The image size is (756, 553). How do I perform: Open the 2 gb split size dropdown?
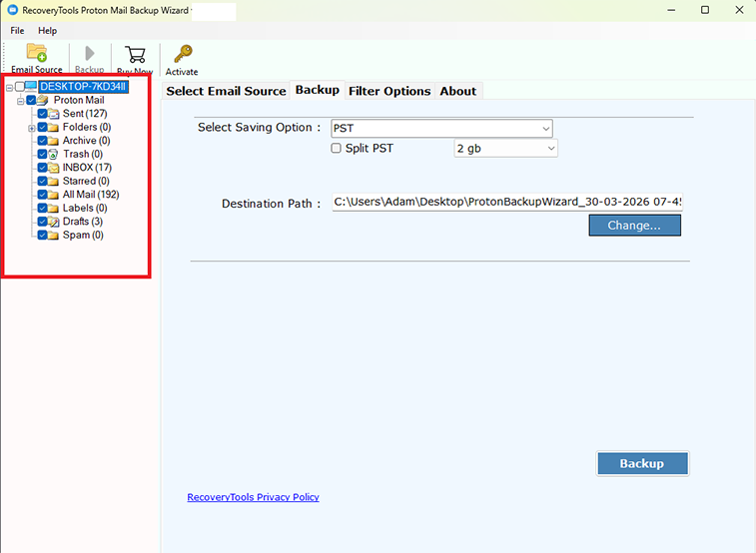[x=505, y=149]
